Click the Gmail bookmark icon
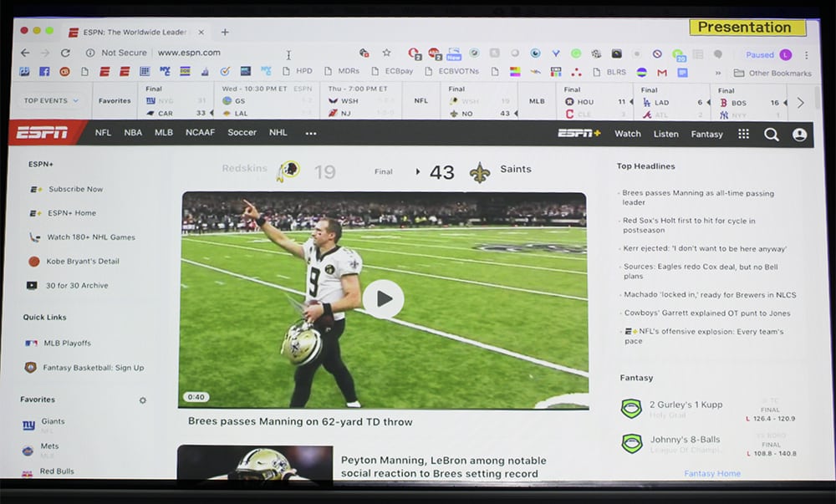This screenshot has width=836, height=504. click(x=662, y=73)
